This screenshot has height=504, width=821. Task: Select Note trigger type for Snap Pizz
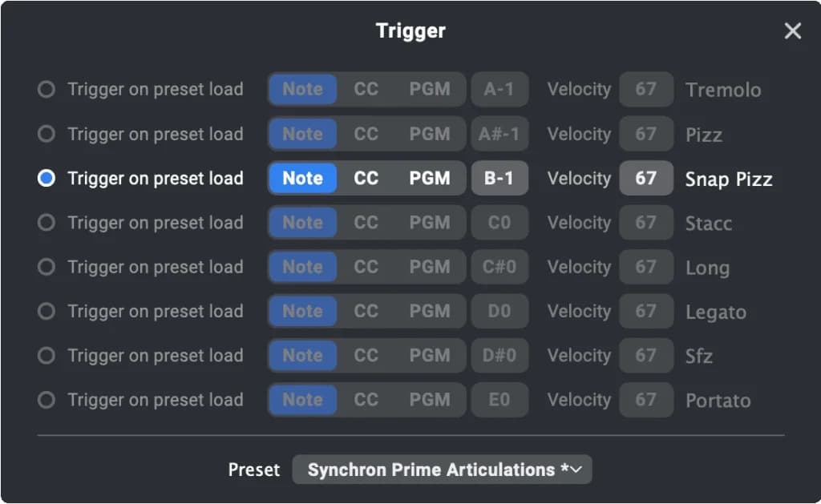(302, 179)
